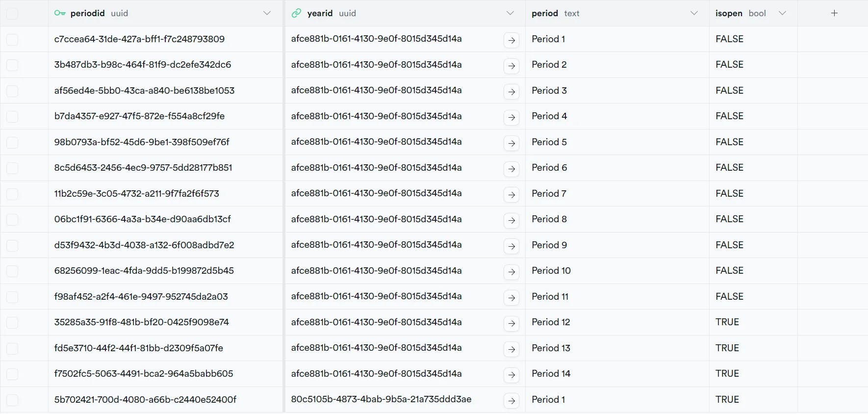The height and width of the screenshot is (414, 868).
Task: Open the periodid column dropdown menu
Action: pos(267,13)
